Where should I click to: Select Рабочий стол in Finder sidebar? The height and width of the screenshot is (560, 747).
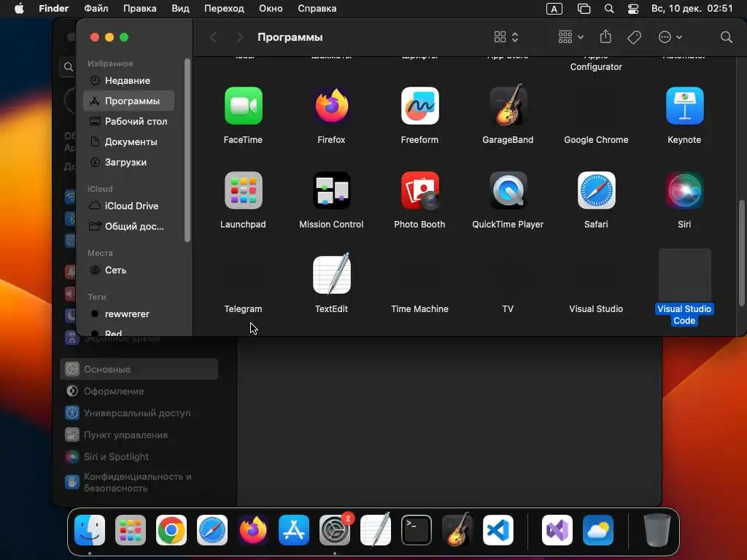[x=128, y=122]
